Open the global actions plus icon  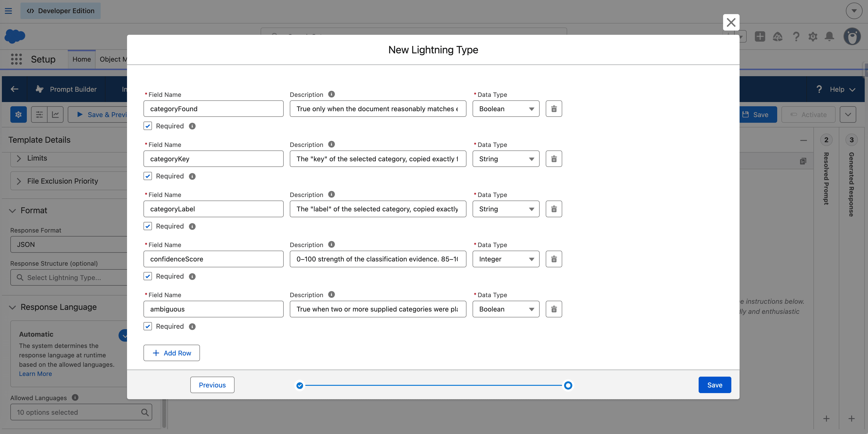760,36
